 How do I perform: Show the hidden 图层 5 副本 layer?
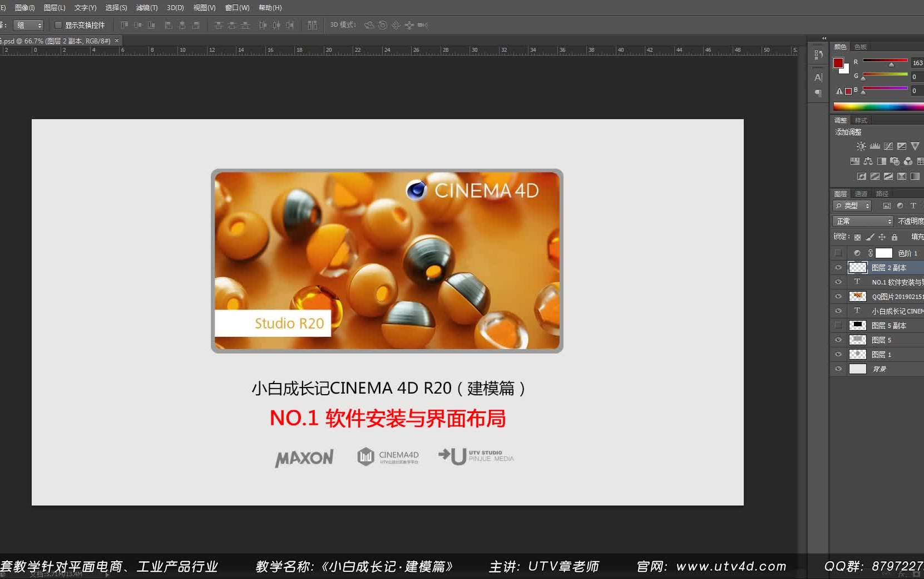click(838, 326)
